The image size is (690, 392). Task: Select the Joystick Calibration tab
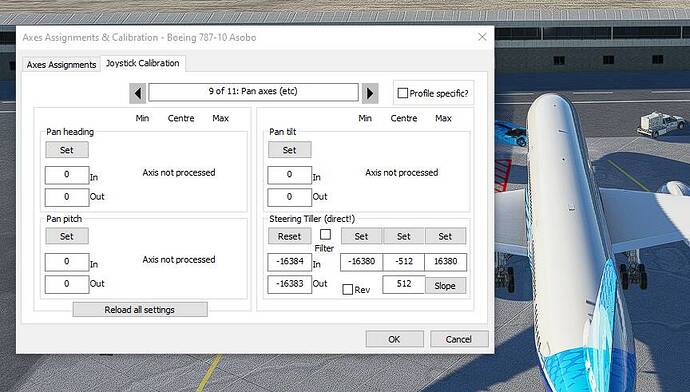[x=143, y=63]
